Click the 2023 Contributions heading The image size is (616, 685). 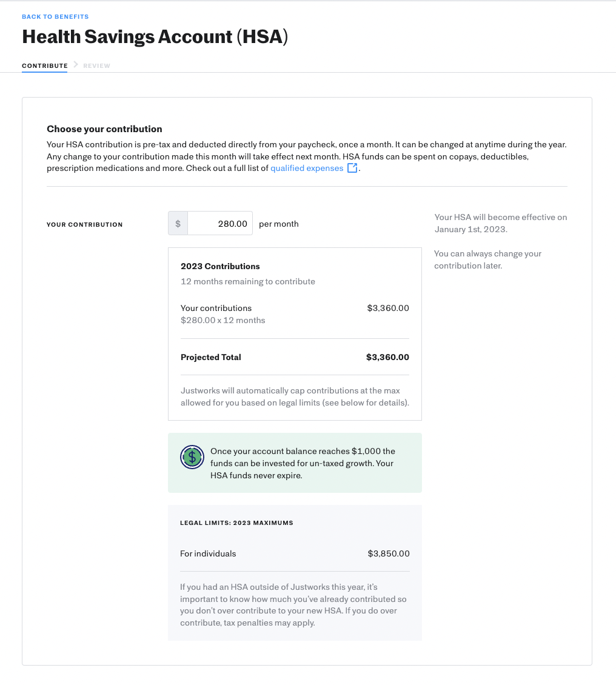(x=220, y=266)
